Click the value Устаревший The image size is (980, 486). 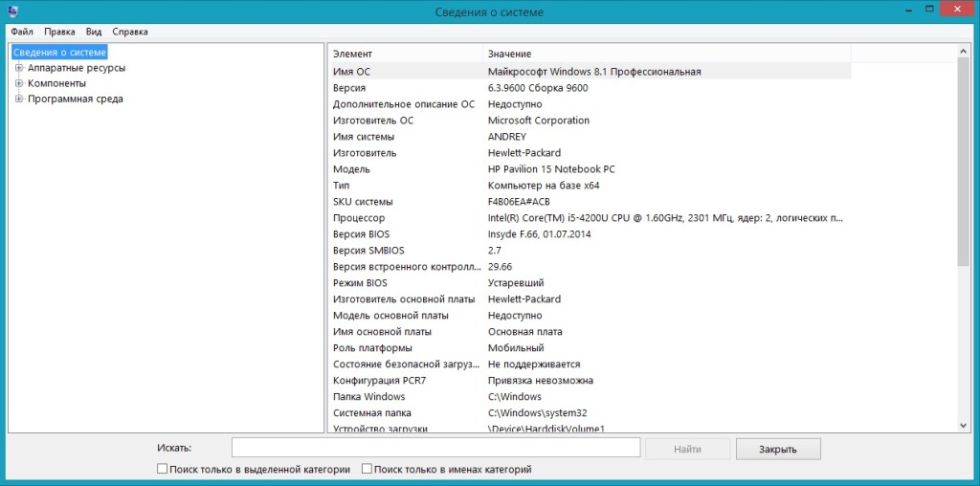click(516, 283)
